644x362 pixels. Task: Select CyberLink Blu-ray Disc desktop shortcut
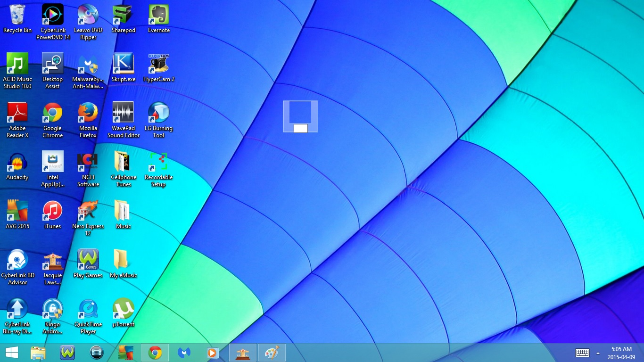[x=17, y=316]
